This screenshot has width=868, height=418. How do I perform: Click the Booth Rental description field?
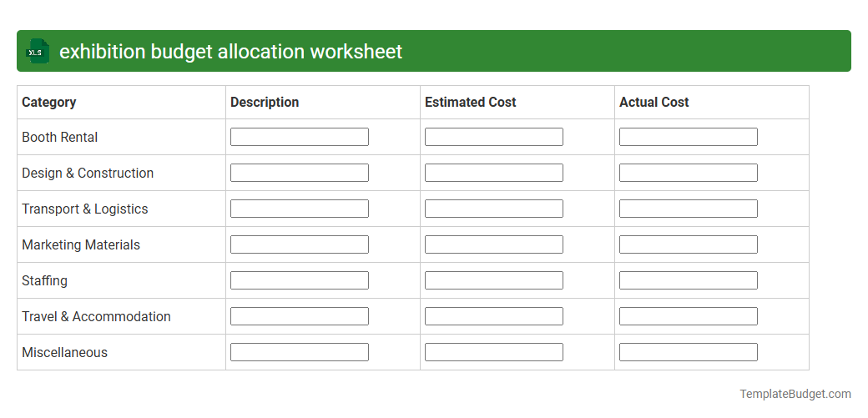(x=300, y=137)
